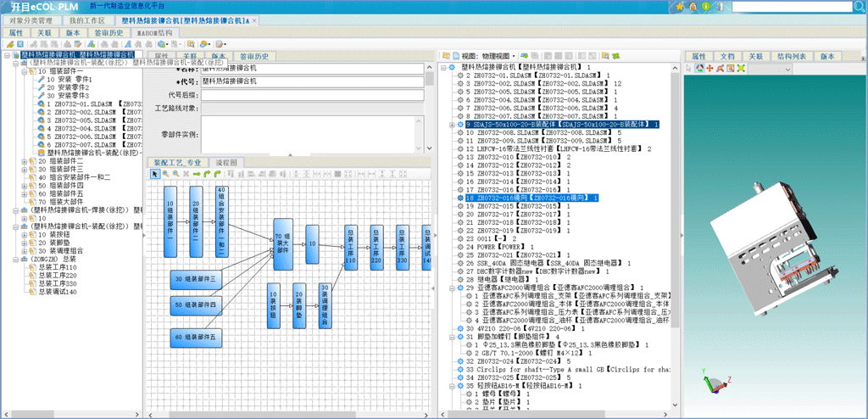This screenshot has width=868, height=419.
Task: Click the zoom in magnifier in flowchart toolbar
Action: point(165,174)
